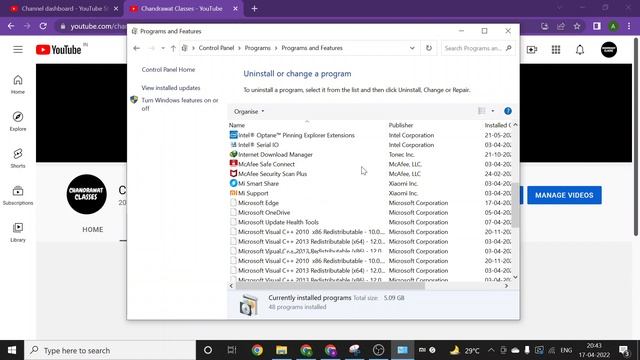The height and width of the screenshot is (360, 640).
Task: Switch to Chandrawat Classes YouTube tab
Action: coord(181,9)
